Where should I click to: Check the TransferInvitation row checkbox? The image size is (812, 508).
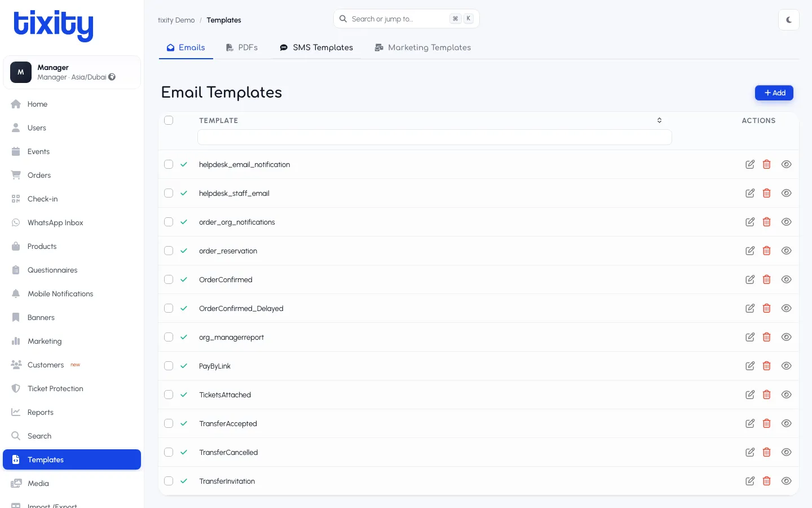(169, 481)
